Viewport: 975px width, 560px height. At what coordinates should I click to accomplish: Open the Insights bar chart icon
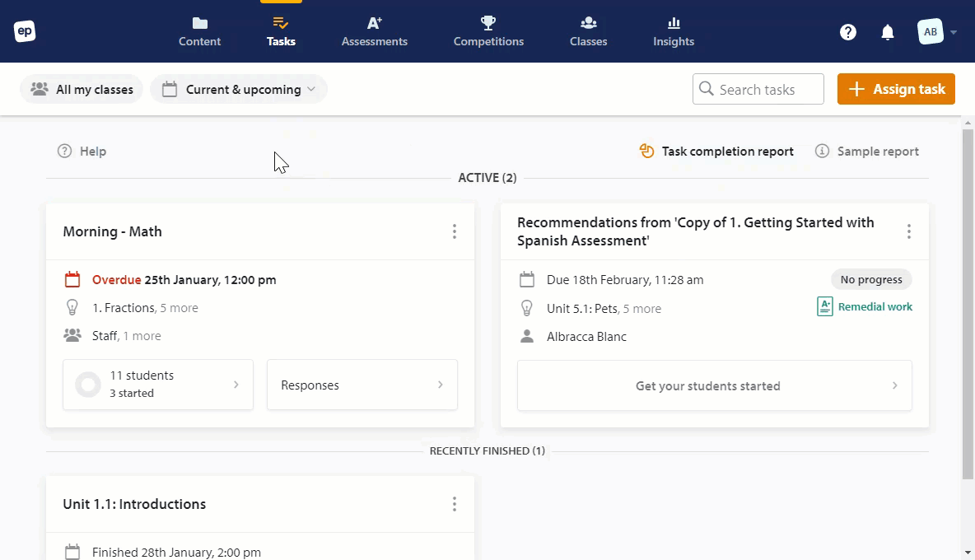point(674,24)
